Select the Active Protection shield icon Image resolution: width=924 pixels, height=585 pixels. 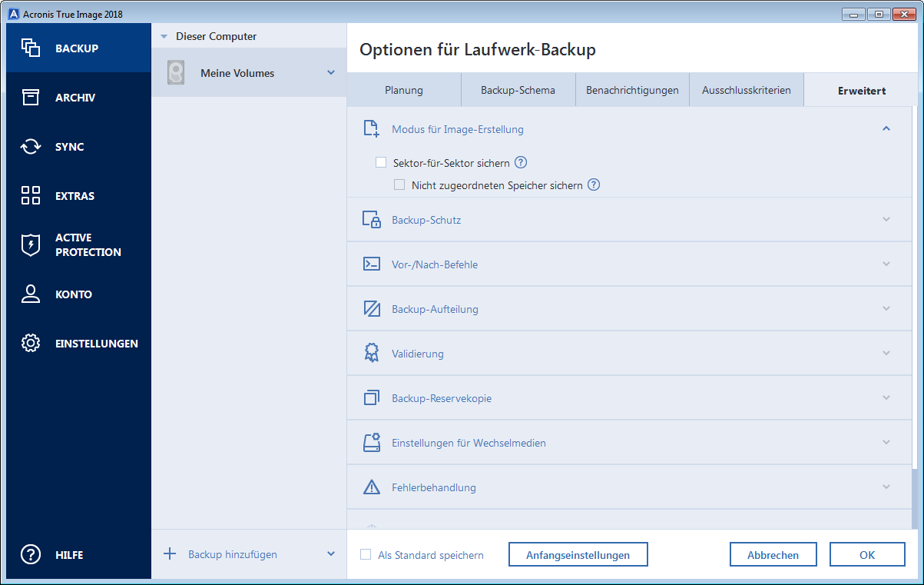(x=31, y=244)
